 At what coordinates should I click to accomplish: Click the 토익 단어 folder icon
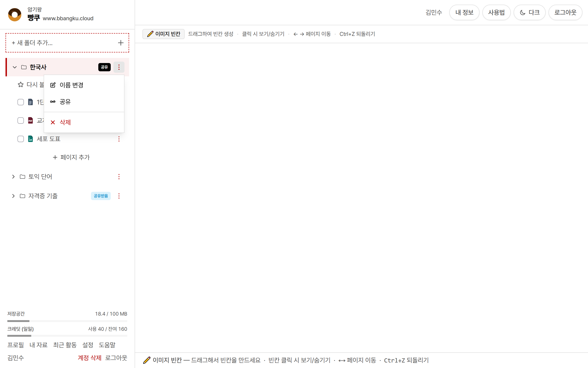coord(22,177)
